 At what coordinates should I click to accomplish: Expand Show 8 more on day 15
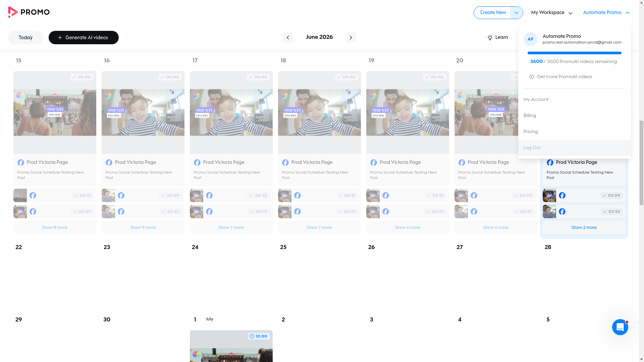point(55,228)
